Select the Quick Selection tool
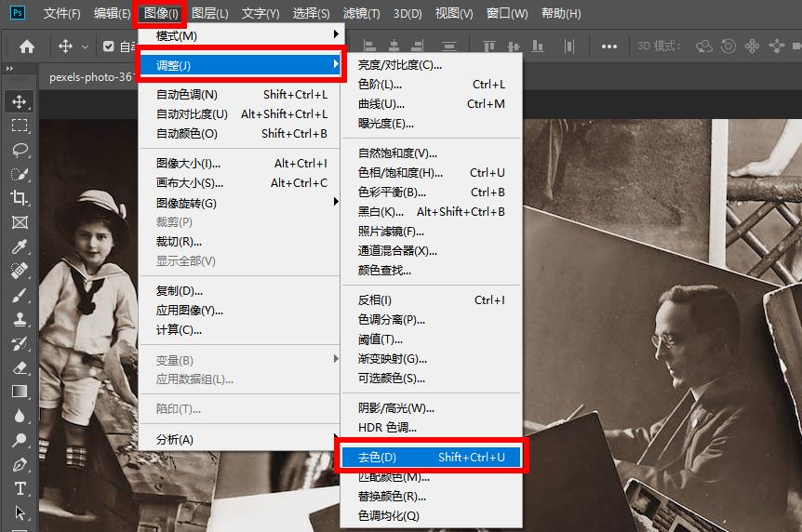802x532 pixels. point(20,174)
